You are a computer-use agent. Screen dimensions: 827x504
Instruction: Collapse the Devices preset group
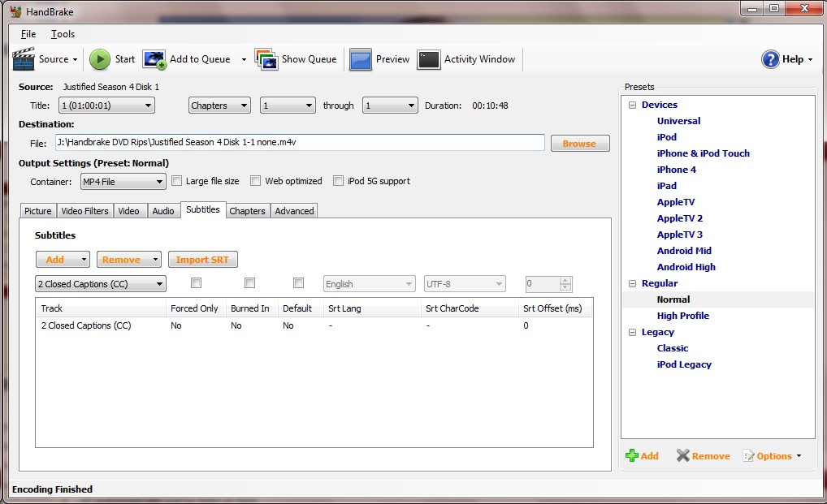click(x=632, y=105)
